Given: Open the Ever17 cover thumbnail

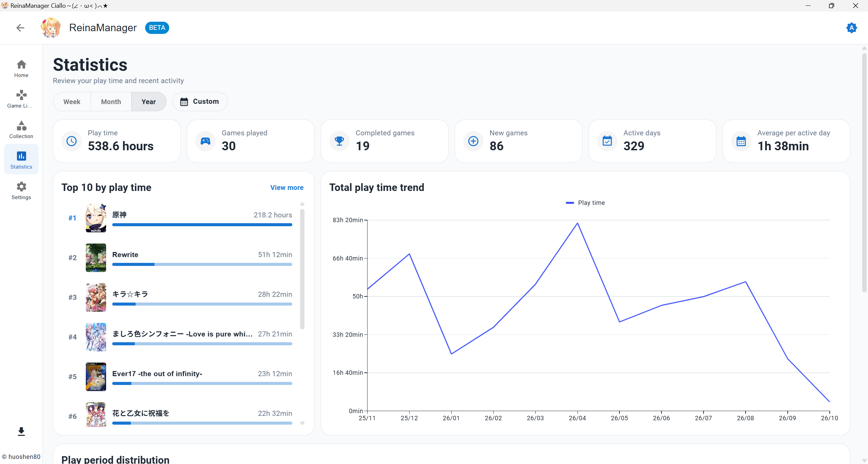Looking at the screenshot, I should point(96,377).
